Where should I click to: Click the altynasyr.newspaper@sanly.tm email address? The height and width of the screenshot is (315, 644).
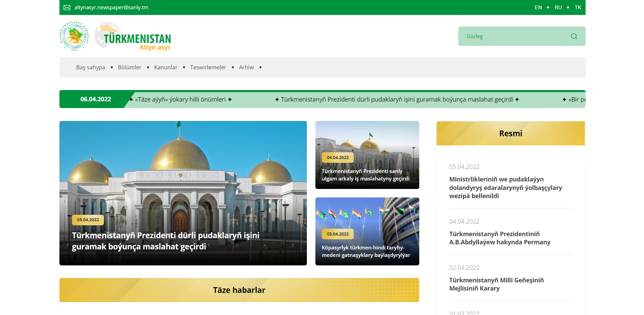(111, 7)
